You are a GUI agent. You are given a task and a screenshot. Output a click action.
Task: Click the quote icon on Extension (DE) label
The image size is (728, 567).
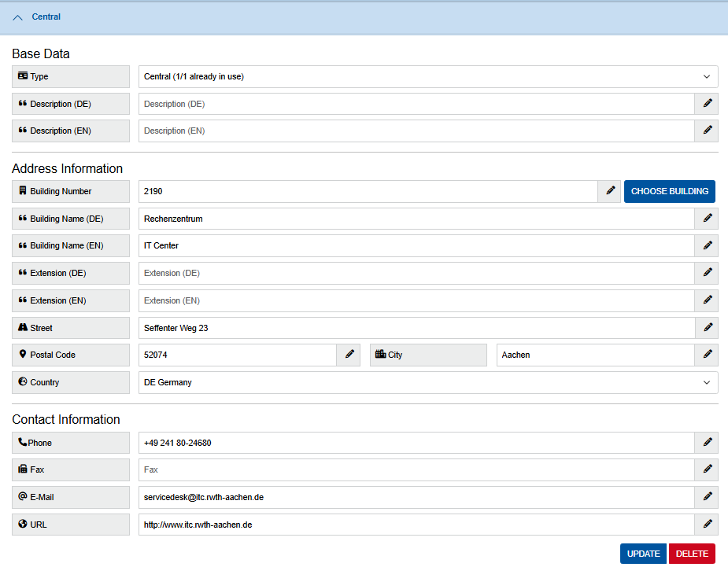[22, 273]
